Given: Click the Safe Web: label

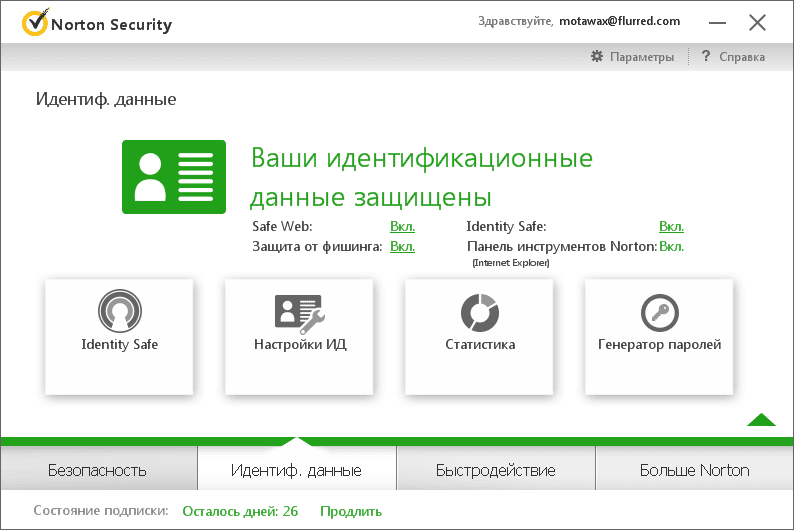Looking at the screenshot, I should point(282,226).
